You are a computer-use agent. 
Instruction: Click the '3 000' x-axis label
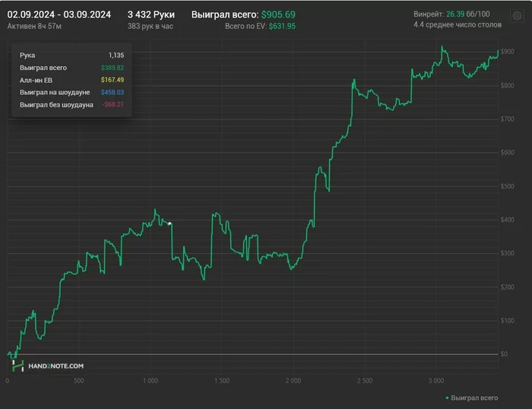(436, 380)
